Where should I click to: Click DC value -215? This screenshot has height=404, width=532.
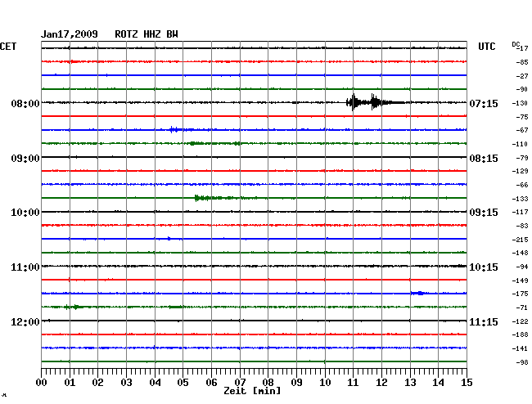click(520, 240)
